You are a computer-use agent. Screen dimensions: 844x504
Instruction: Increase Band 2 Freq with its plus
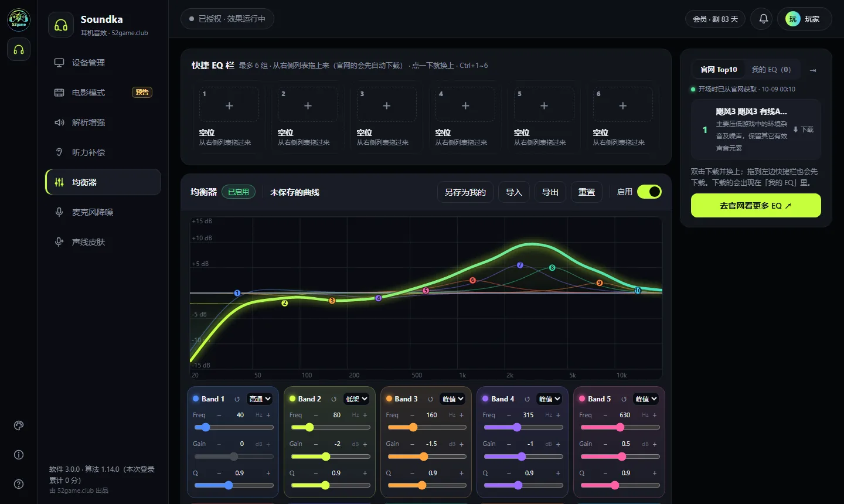tap(365, 415)
